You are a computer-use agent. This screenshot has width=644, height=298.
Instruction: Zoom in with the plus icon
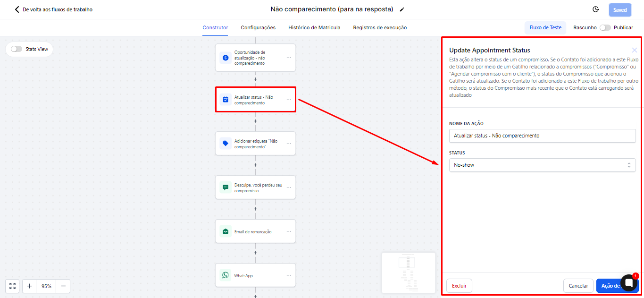click(x=29, y=286)
